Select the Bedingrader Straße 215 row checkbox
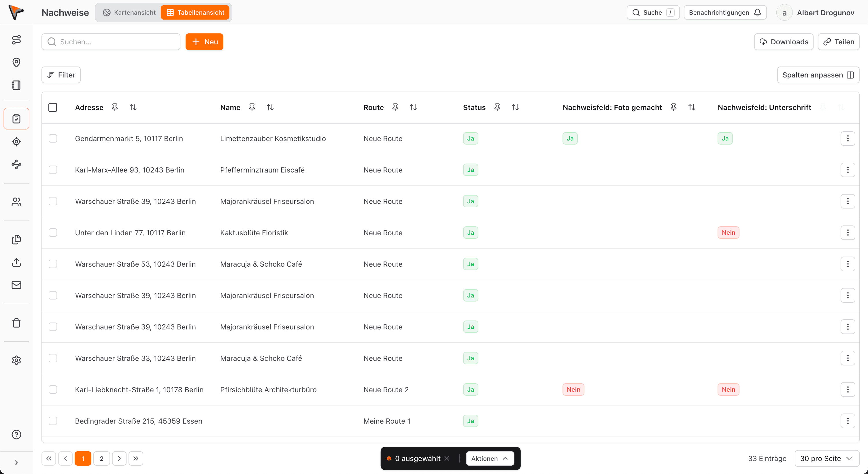Viewport: 868px width, 474px height. pos(53,421)
